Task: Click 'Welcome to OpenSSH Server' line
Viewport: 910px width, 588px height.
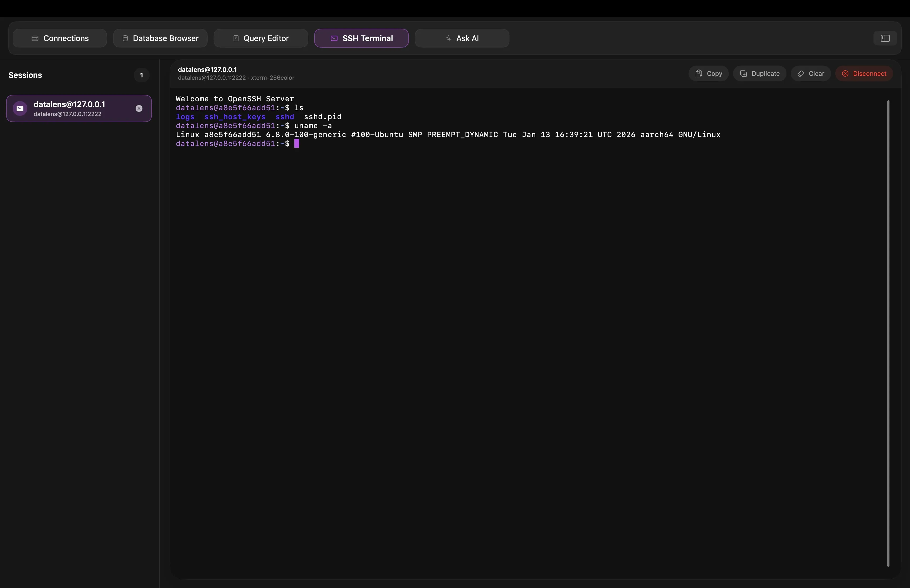Action: click(235, 99)
